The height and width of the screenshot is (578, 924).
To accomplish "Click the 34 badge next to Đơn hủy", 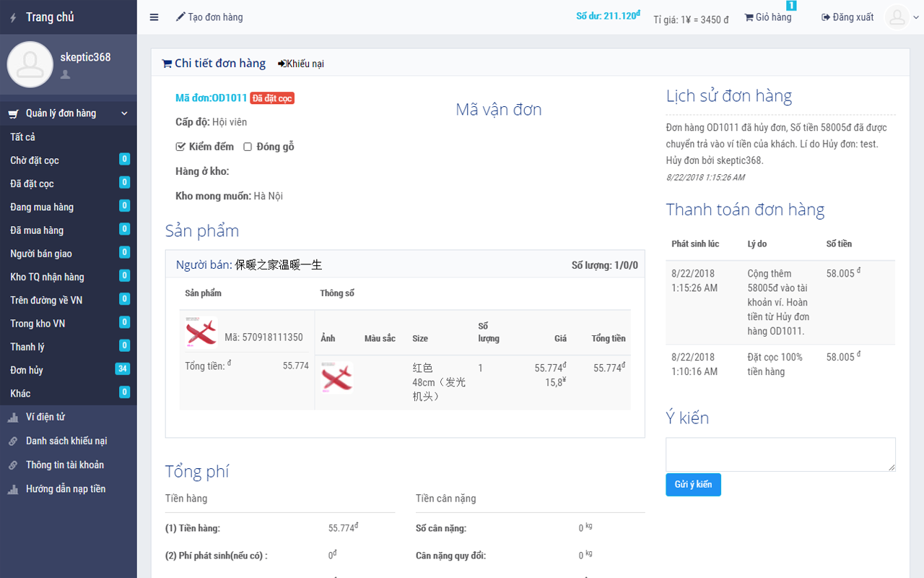I will coord(123,369).
